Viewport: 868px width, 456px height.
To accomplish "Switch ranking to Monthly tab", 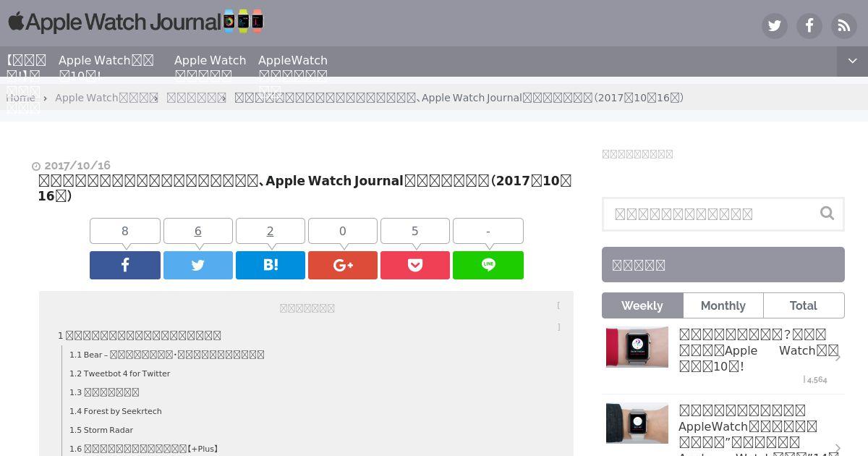I will coord(723,305).
